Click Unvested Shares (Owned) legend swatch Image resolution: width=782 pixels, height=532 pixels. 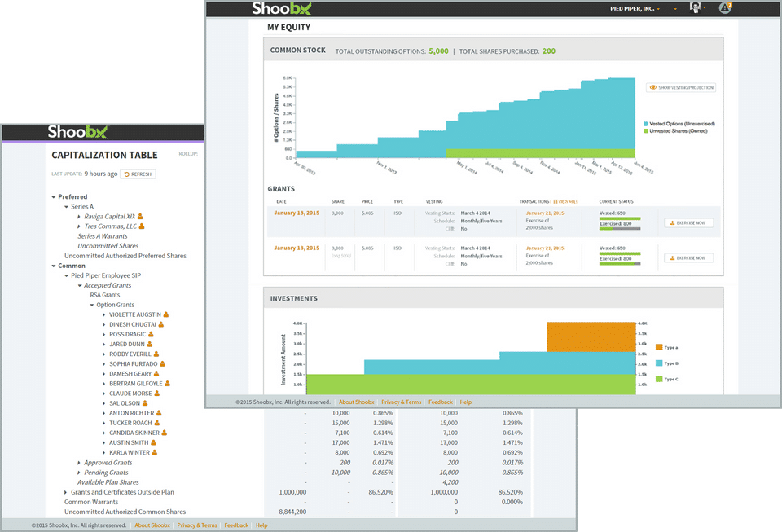(646, 130)
